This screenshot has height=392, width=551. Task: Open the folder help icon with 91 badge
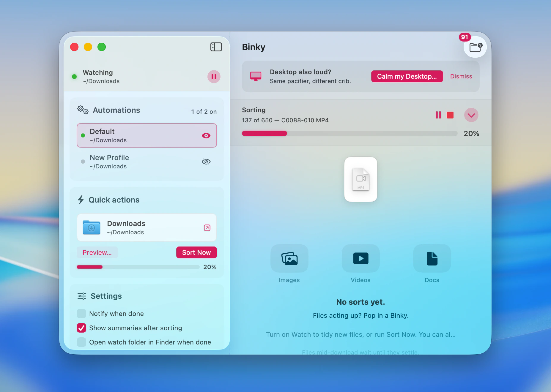coord(475,47)
